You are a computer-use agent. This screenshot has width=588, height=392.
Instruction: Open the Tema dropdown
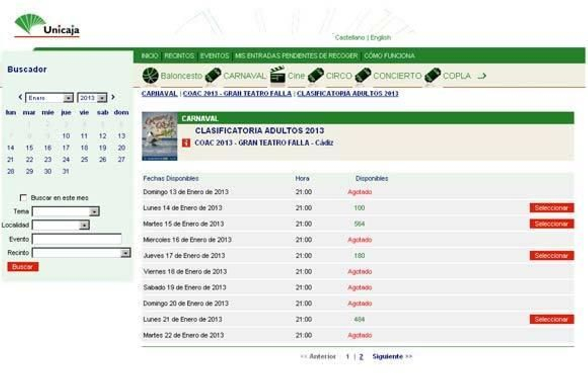tap(95, 211)
